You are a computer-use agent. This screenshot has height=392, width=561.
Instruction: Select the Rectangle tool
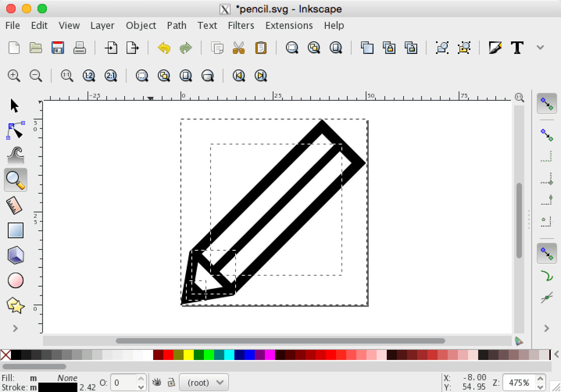point(16,230)
